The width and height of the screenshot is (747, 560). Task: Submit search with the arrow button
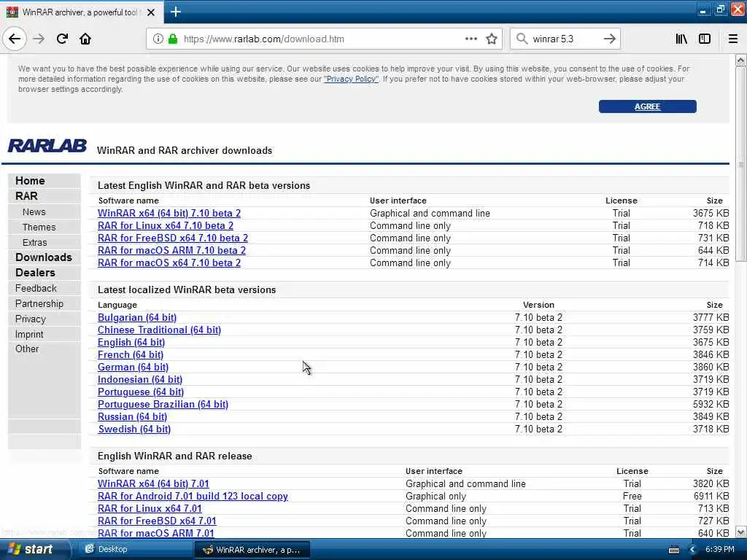[x=609, y=39]
